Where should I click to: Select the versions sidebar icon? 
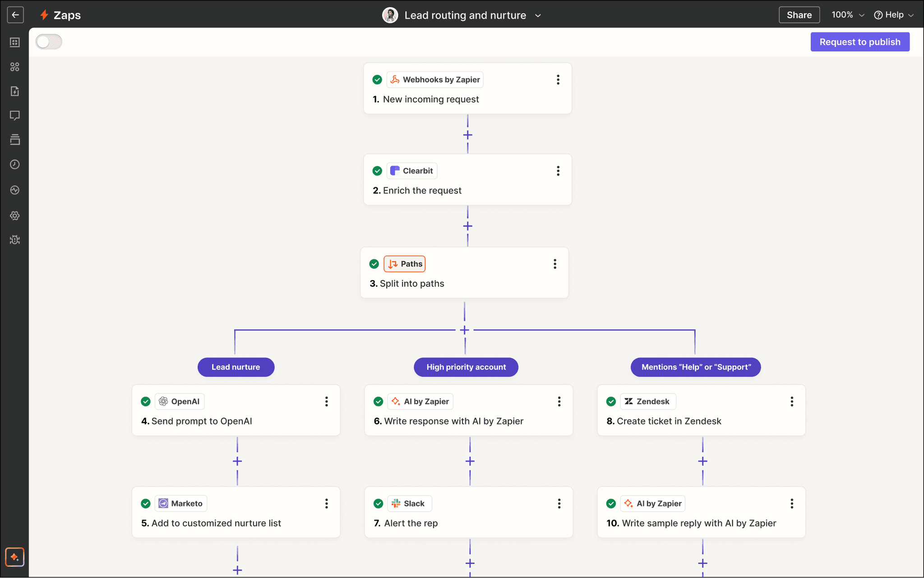[15, 139]
